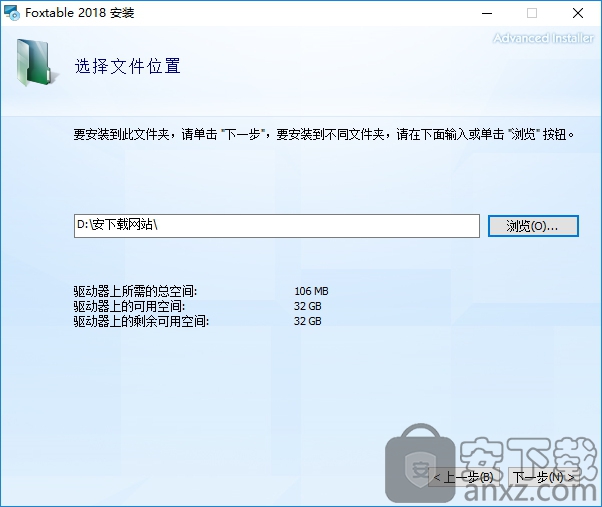
Task: Click the 选择文件位置 heading text
Action: (127, 66)
